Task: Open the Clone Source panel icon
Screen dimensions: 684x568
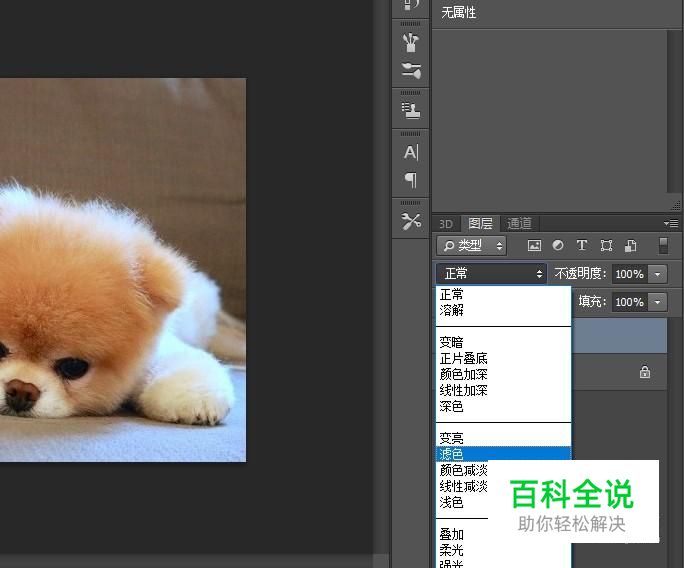Action: (x=411, y=110)
